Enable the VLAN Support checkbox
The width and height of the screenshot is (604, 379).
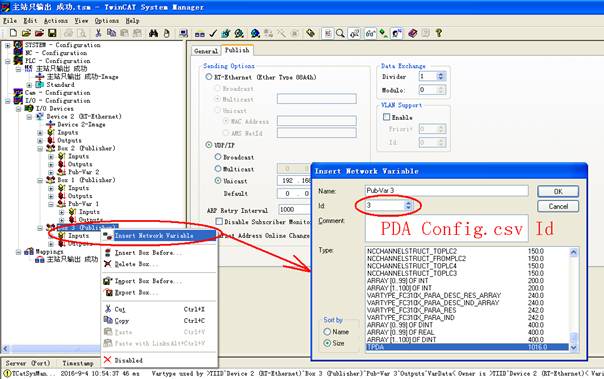point(386,117)
